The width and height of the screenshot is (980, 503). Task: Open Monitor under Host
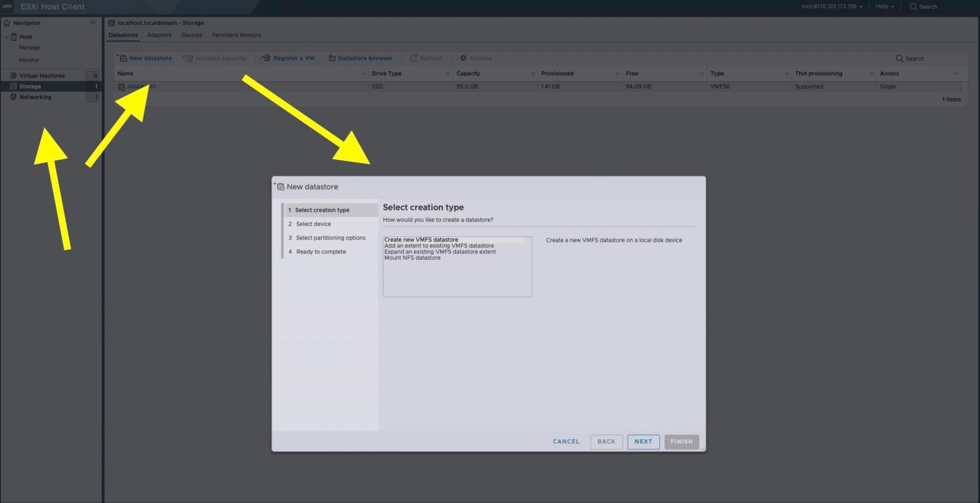[29, 60]
